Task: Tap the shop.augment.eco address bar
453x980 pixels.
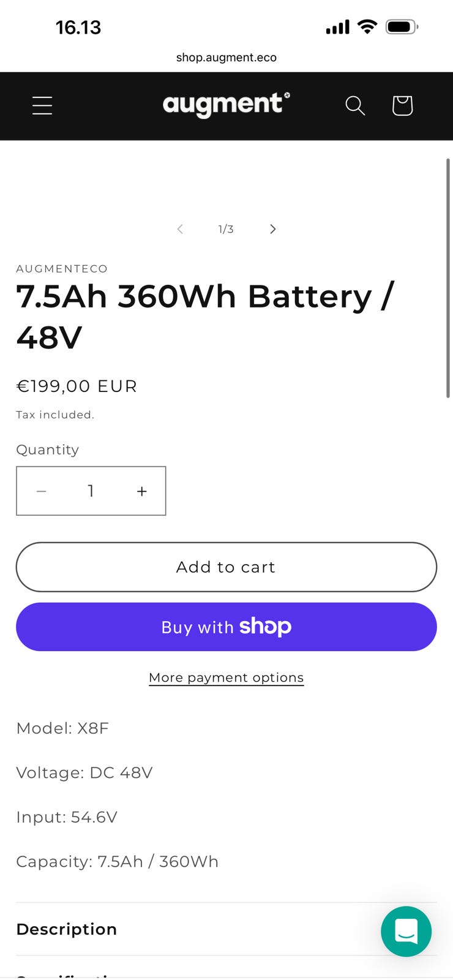Action: pyautogui.click(x=226, y=58)
